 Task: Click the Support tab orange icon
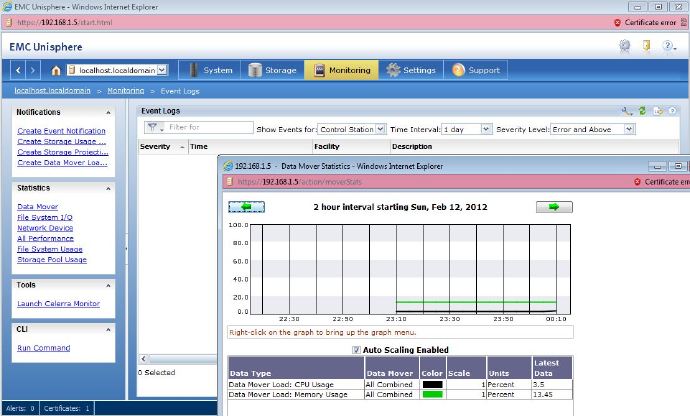click(458, 70)
